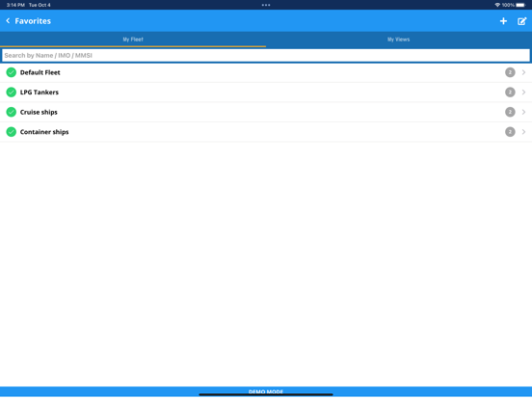Viewport: 532px width, 399px height.
Task: Toggle the Container ships green checkmark
Action: click(x=12, y=132)
